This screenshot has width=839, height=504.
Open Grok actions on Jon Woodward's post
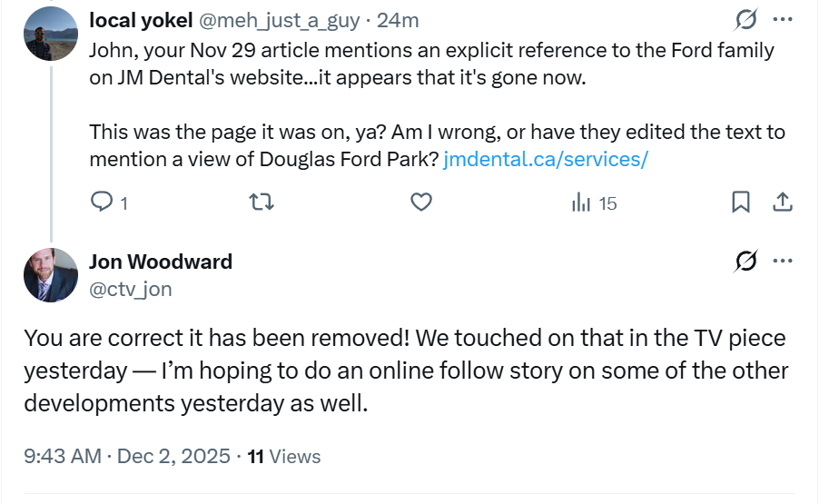pyautogui.click(x=746, y=262)
